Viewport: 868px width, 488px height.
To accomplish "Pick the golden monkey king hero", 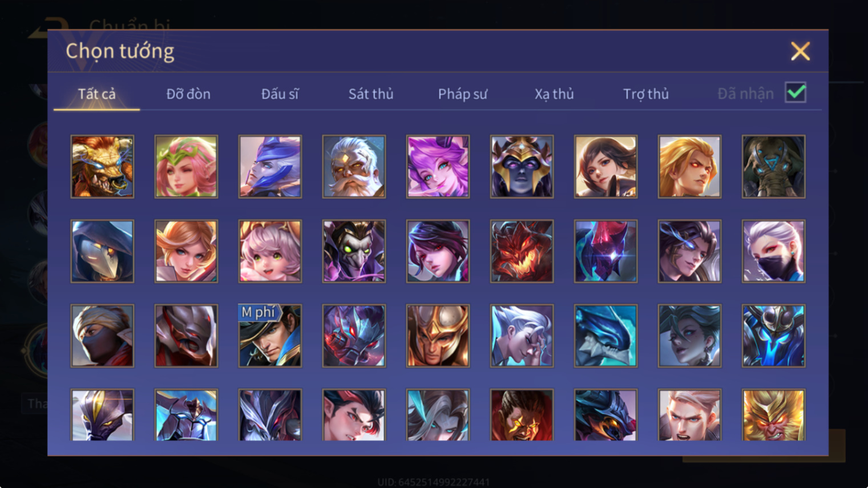I will point(773,415).
